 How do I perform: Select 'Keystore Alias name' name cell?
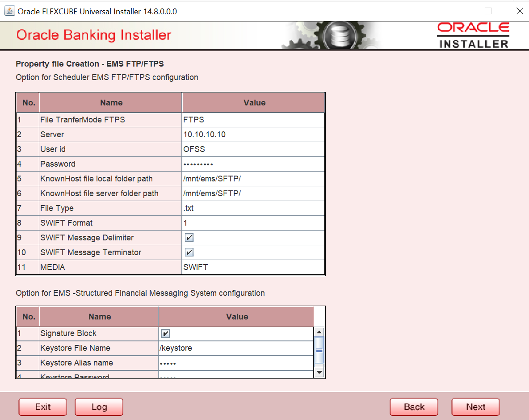point(99,363)
